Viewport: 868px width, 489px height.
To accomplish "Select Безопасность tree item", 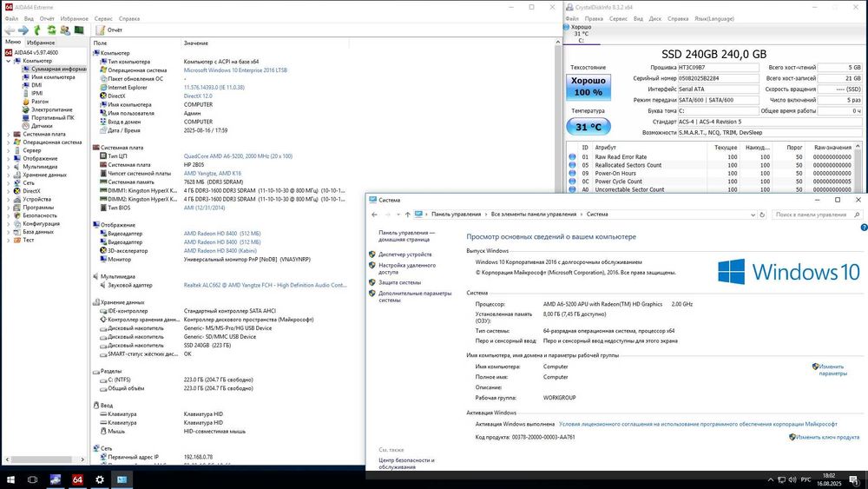I will coord(39,215).
